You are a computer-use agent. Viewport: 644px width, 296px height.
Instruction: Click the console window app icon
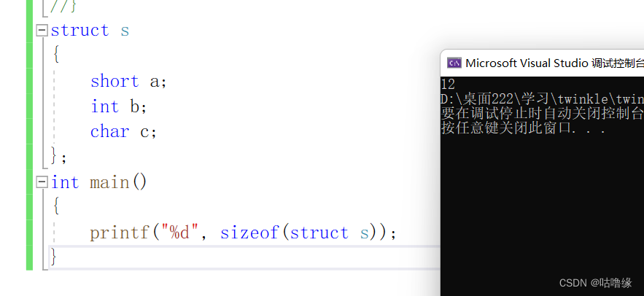coord(454,63)
